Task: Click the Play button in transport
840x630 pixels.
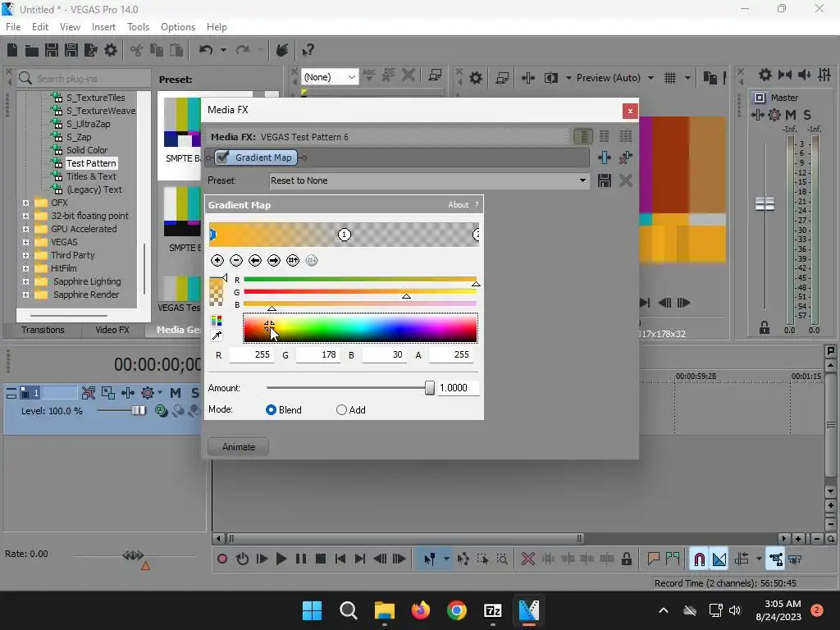Action: point(281,559)
